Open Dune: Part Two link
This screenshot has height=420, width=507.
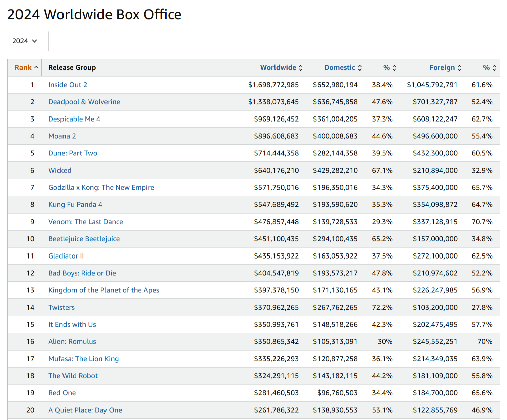tap(73, 153)
